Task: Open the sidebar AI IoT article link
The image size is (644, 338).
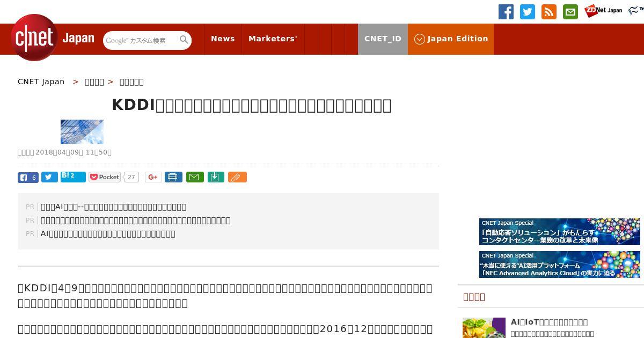Action: pos(549,322)
